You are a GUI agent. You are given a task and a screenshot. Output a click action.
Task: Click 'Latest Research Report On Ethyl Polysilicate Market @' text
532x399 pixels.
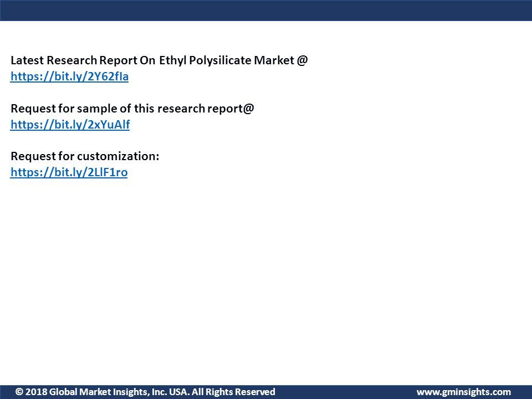click(x=159, y=60)
